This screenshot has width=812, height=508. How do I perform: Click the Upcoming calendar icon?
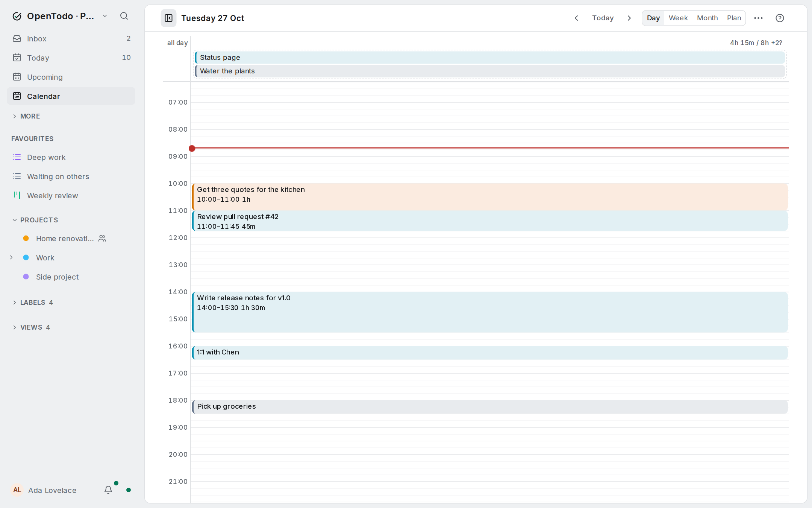pyautogui.click(x=17, y=77)
